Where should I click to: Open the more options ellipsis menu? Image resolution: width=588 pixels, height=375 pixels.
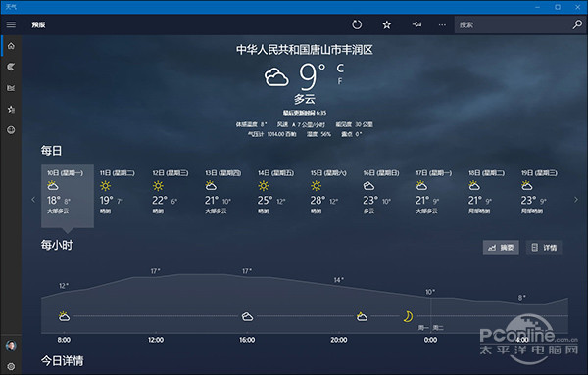442,25
